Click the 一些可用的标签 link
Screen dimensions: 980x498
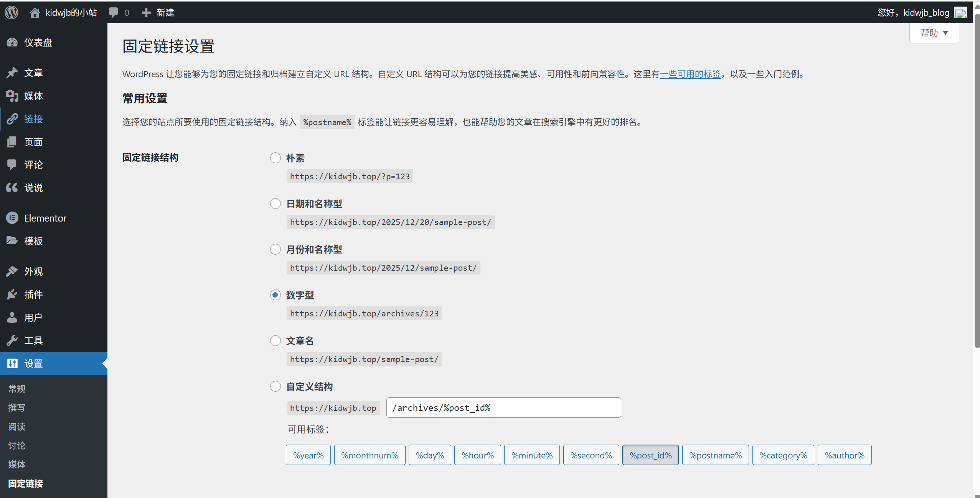tap(690, 74)
